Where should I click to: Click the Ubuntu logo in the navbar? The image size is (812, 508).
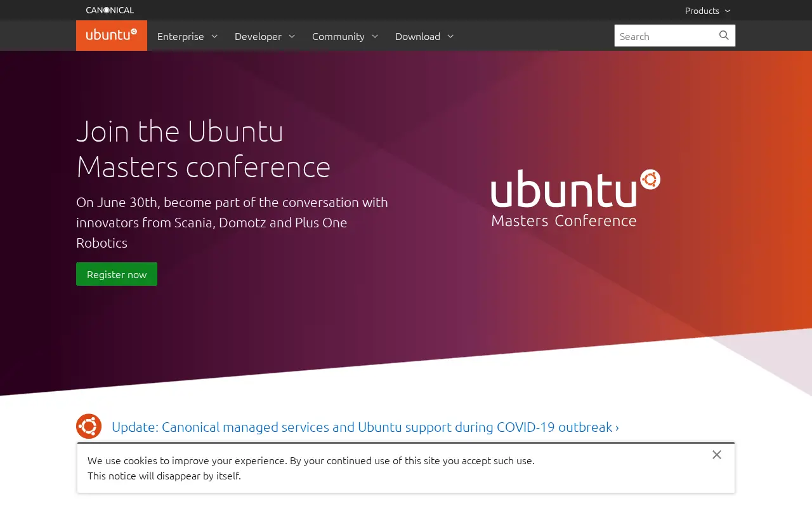(112, 36)
